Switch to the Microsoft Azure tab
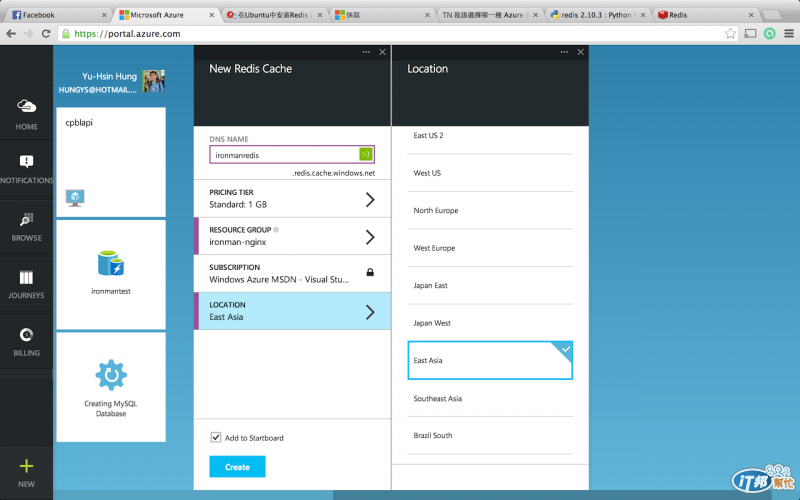Viewport: 800px width, 500px height. (x=166, y=15)
